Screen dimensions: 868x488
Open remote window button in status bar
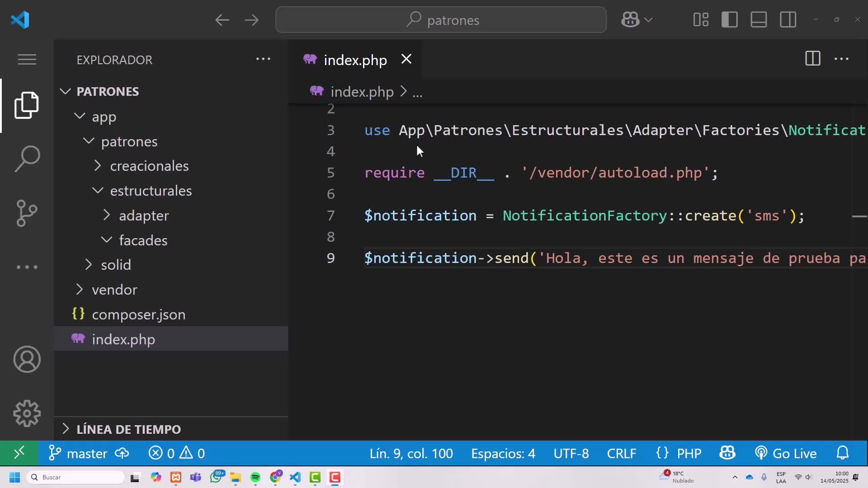(19, 453)
